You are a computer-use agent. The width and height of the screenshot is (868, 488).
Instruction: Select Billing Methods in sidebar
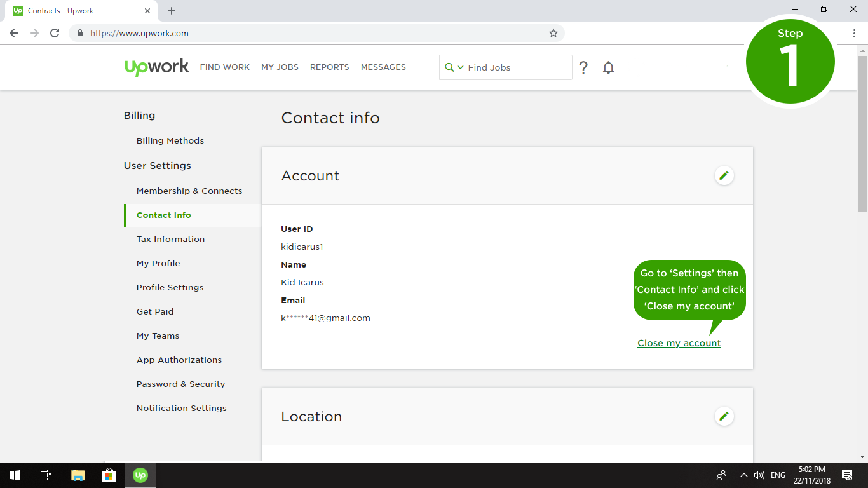coord(170,140)
